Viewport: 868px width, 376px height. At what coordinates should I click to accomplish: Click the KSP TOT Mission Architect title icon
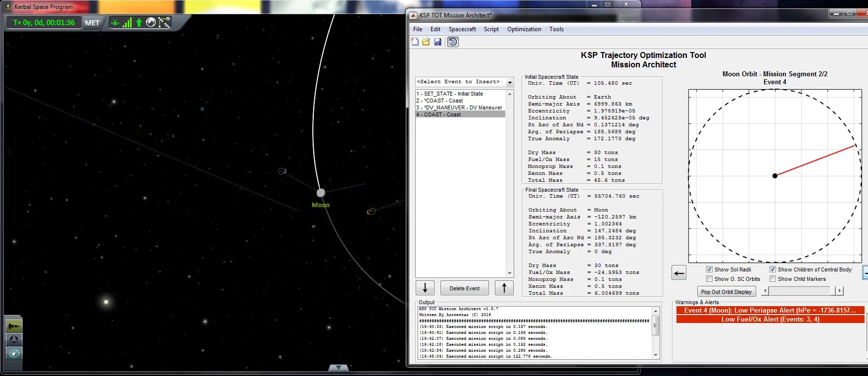(413, 15)
